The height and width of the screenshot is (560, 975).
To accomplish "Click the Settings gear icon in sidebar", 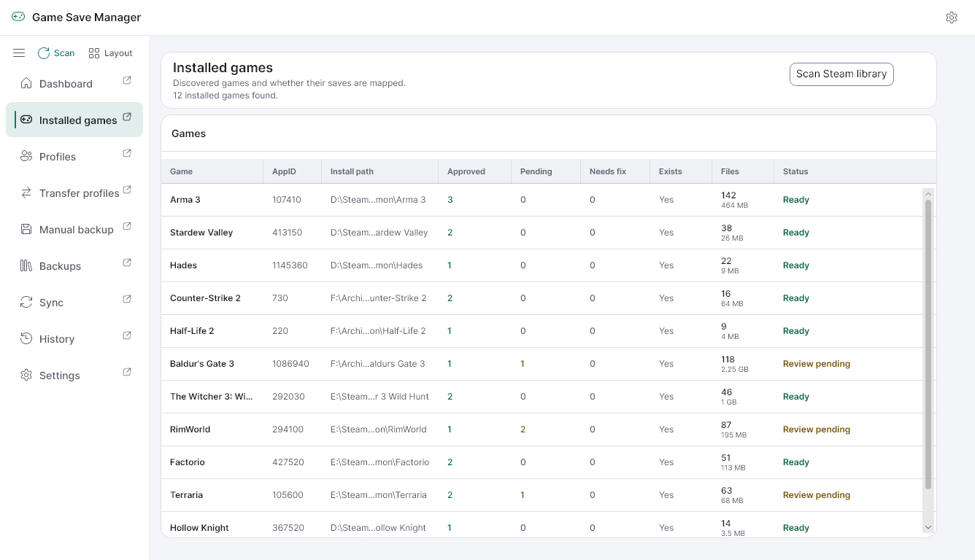I will [x=26, y=375].
